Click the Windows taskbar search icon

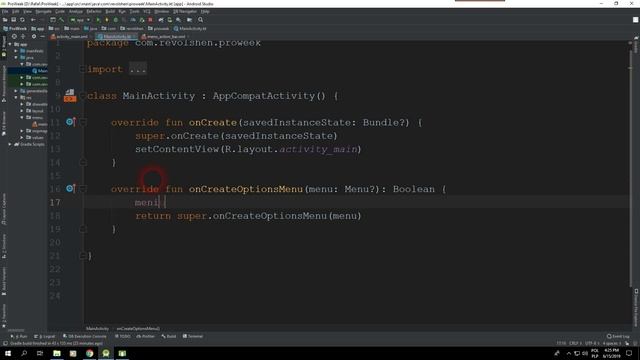[24, 353]
